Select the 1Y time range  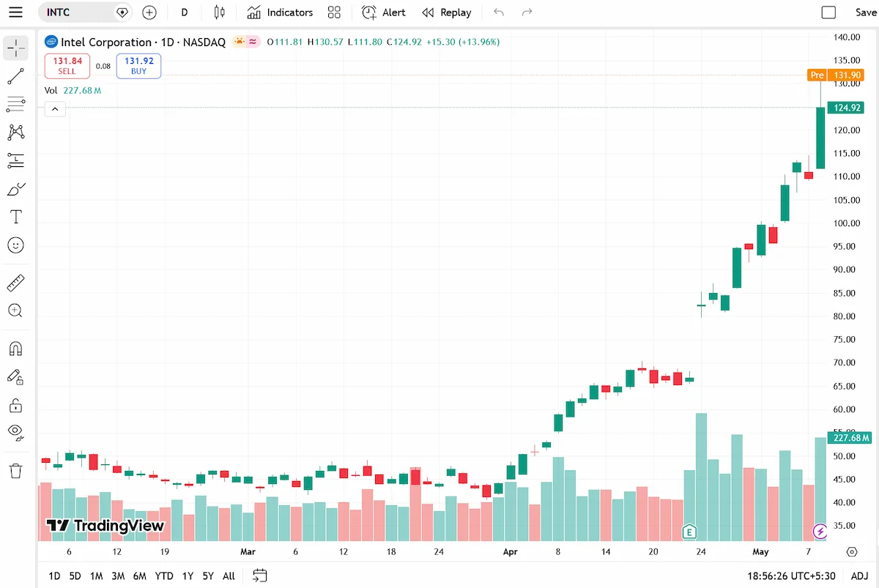[188, 576]
